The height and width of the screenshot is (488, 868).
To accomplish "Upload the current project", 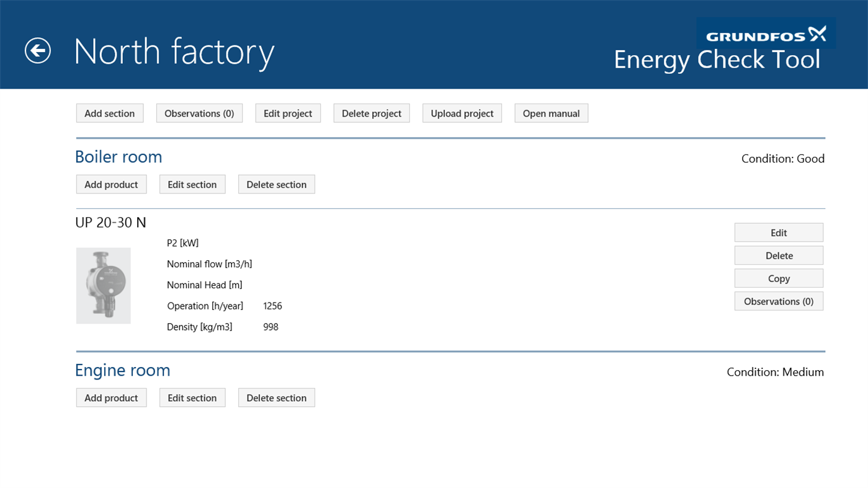I will [462, 113].
